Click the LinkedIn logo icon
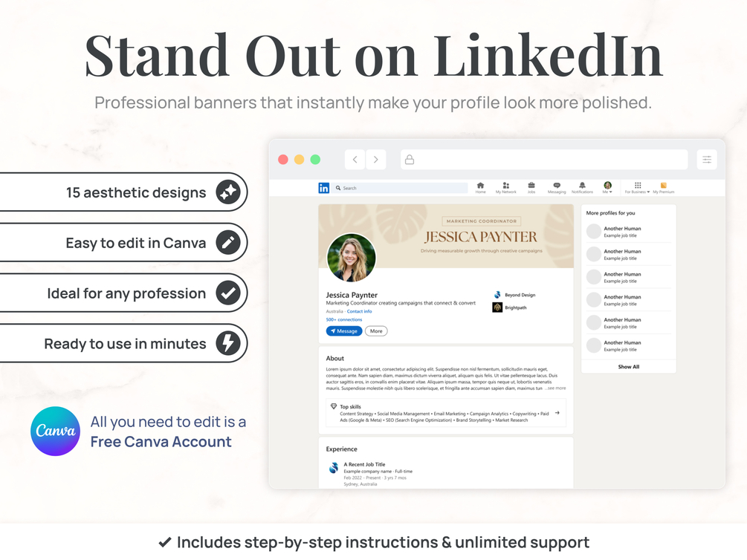Viewport: 747px width, 560px height. tap(323, 188)
